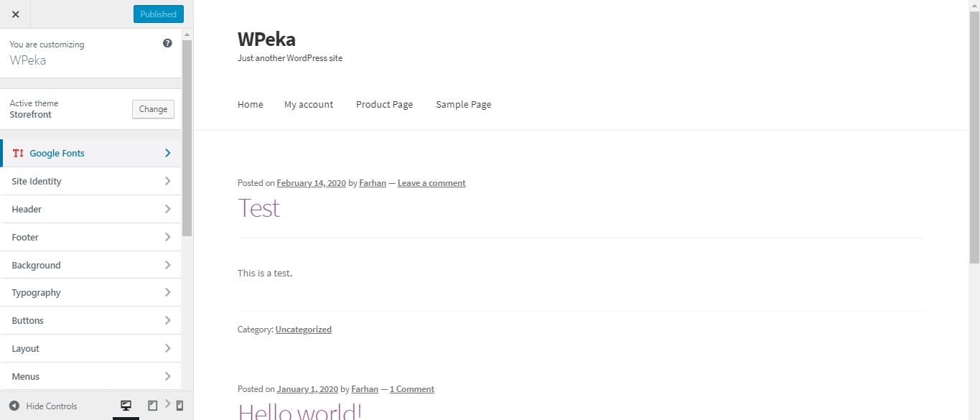Open the Hello world! post link
Image resolution: width=980 pixels, height=420 pixels.
point(299,411)
